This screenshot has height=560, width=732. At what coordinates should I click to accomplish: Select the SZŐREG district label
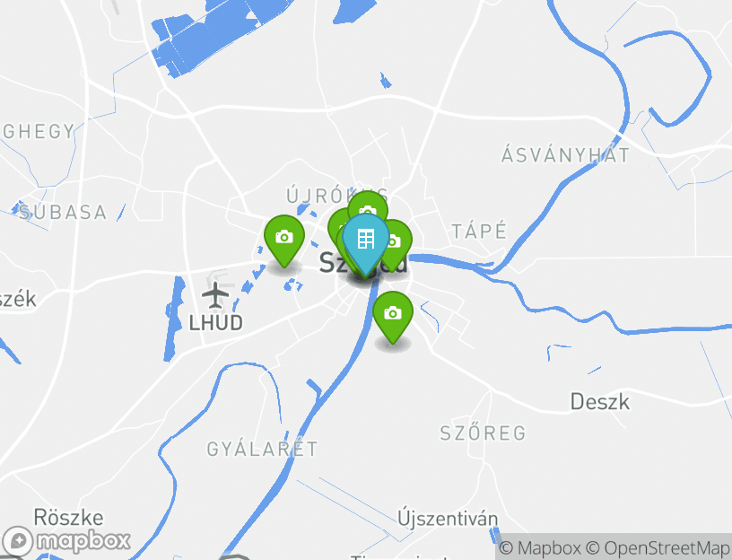[x=484, y=433]
